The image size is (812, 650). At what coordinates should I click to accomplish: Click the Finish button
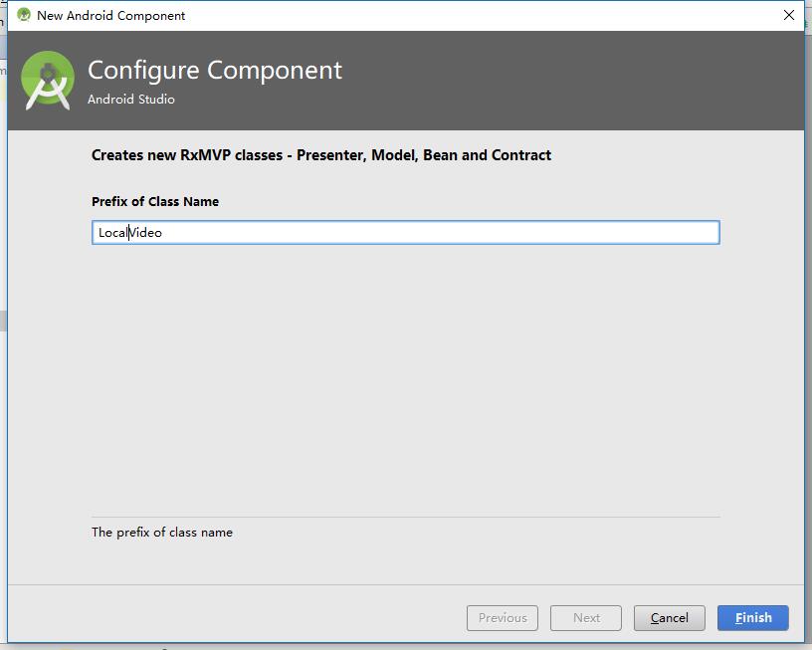tap(753, 617)
